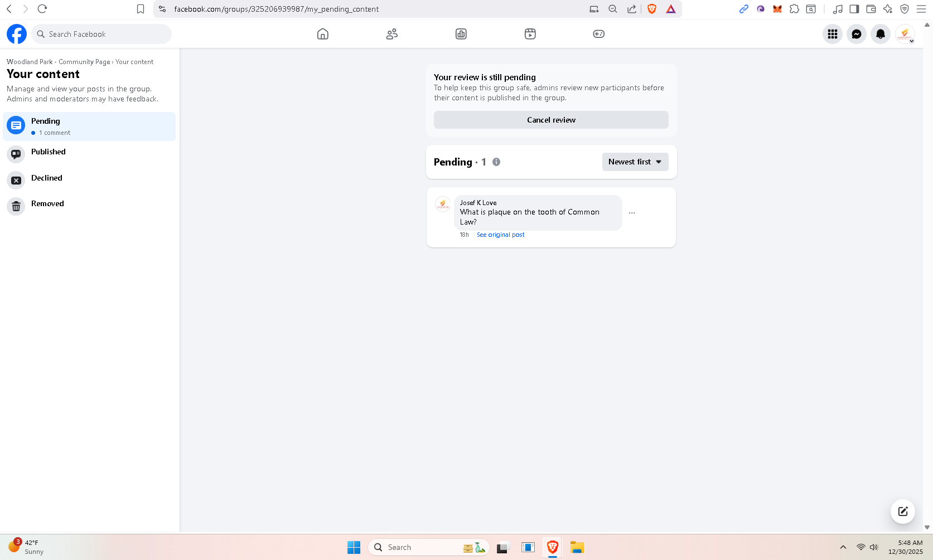The image size is (933, 560).
Task: Open the Notifications bell icon
Action: coord(880,34)
